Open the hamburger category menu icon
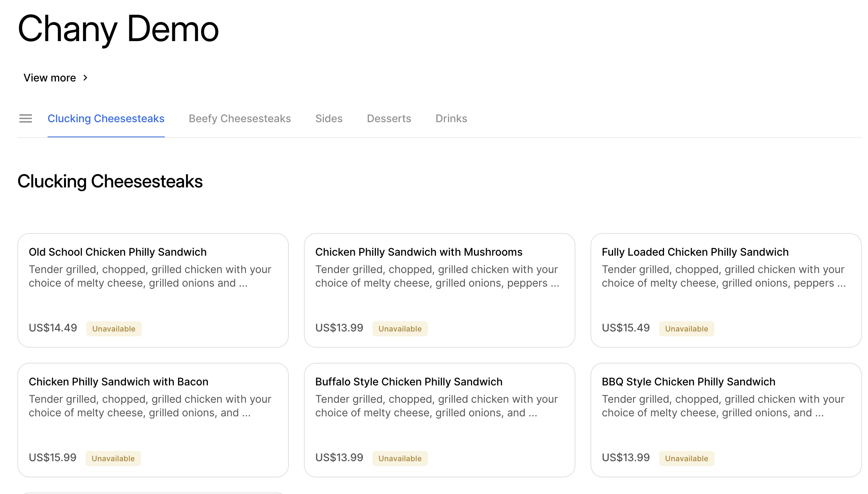This screenshot has height=494, width=868. [x=26, y=118]
